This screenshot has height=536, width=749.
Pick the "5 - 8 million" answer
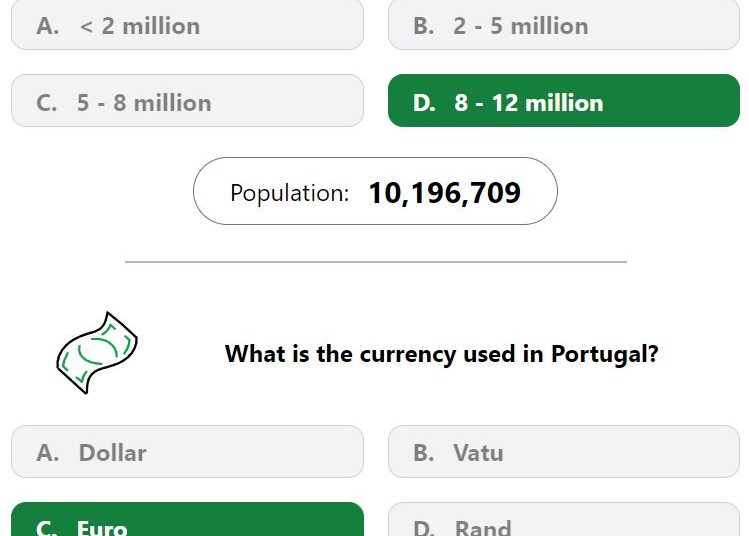(187, 100)
